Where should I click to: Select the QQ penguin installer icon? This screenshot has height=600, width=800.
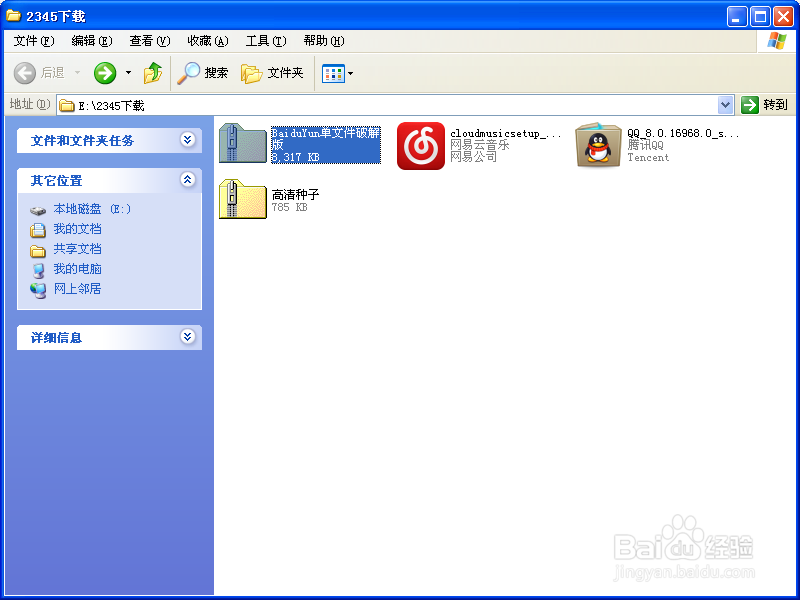coord(598,145)
